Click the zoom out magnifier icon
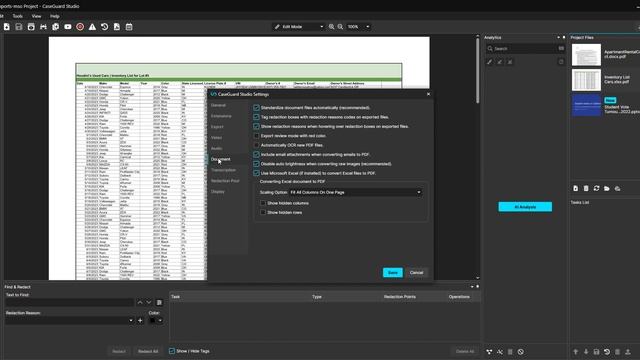 340,27
